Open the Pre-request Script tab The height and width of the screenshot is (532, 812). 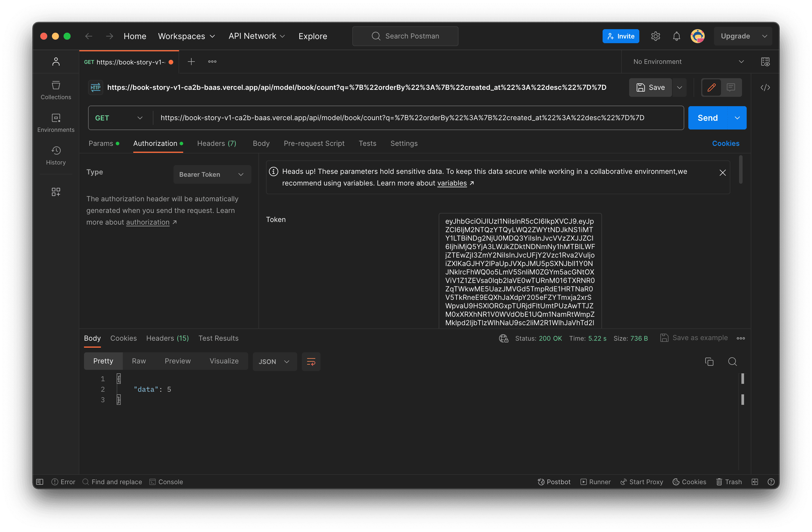[x=314, y=143]
